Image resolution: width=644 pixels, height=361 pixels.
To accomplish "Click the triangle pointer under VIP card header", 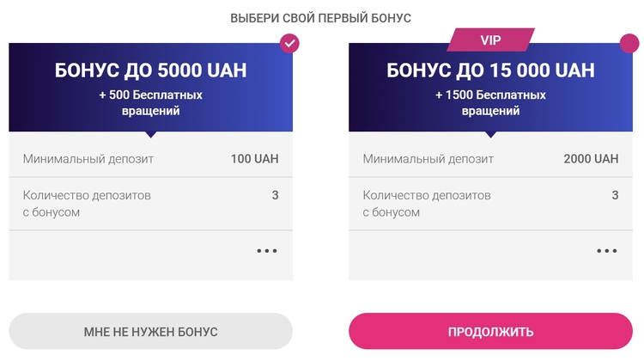I will point(490,134).
